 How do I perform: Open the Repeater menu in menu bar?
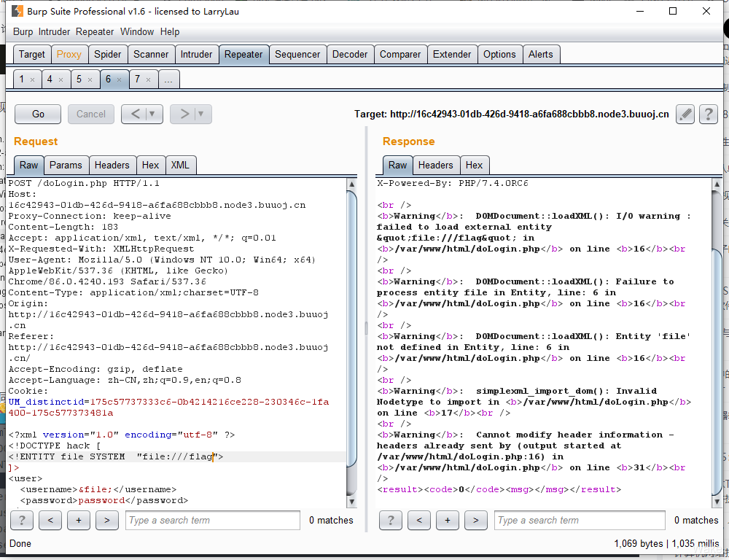95,31
